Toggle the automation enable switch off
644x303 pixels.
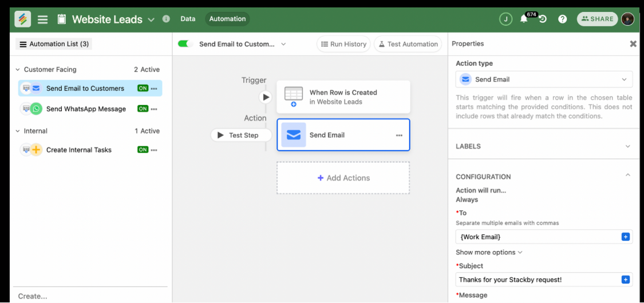pos(185,44)
